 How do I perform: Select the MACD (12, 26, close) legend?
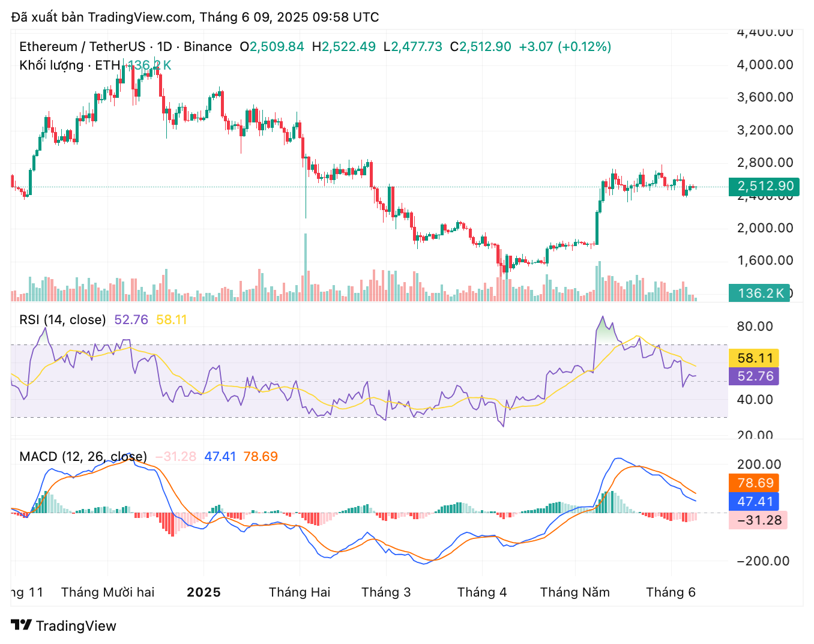[83, 457]
